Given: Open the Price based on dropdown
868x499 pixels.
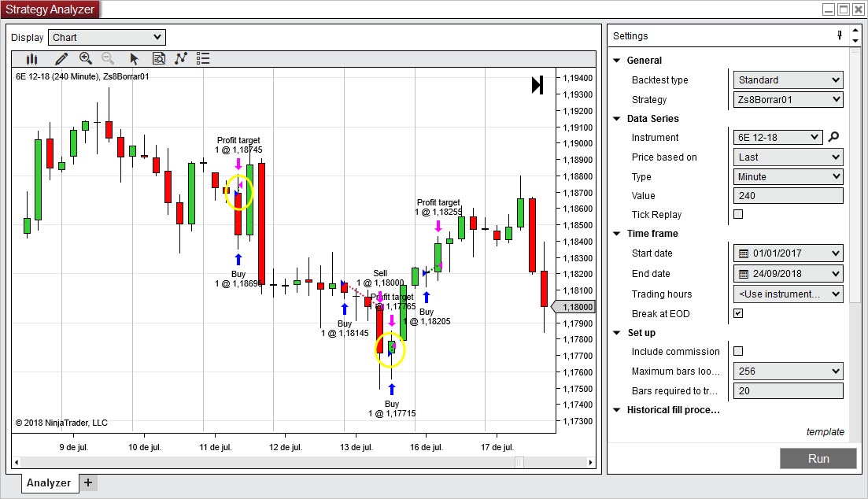Looking at the screenshot, I should (x=789, y=157).
